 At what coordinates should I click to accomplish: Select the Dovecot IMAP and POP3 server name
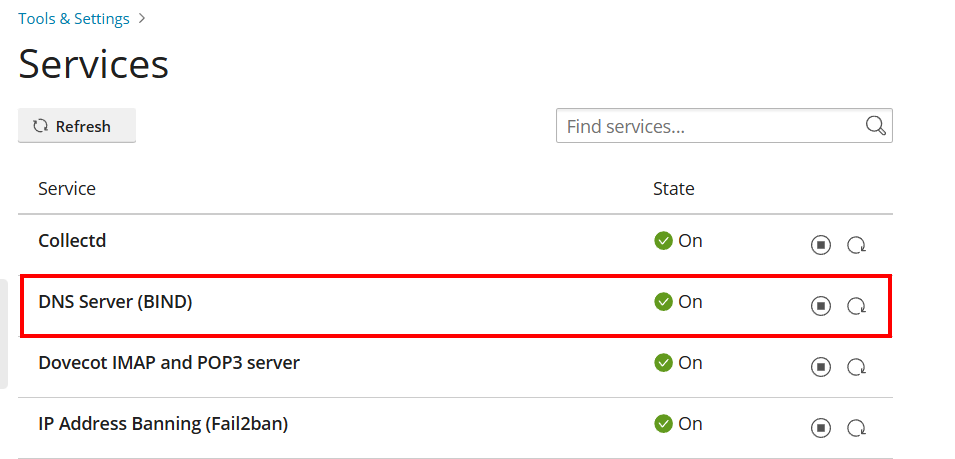click(x=169, y=363)
